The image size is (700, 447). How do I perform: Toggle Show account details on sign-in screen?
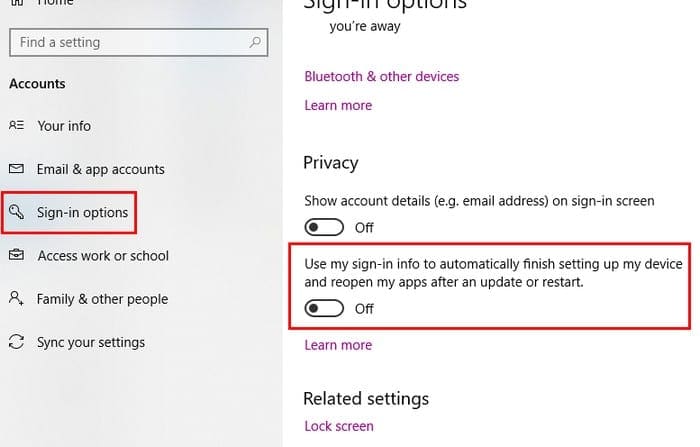324,227
